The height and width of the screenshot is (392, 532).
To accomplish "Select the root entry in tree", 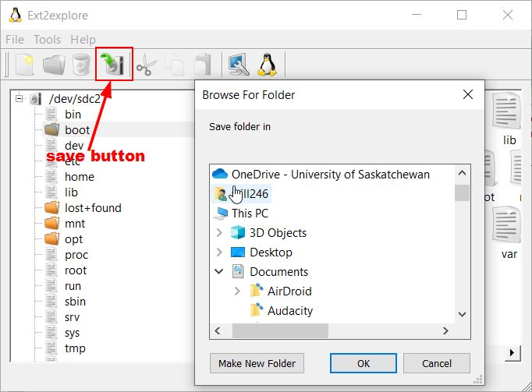I will coord(76,270).
